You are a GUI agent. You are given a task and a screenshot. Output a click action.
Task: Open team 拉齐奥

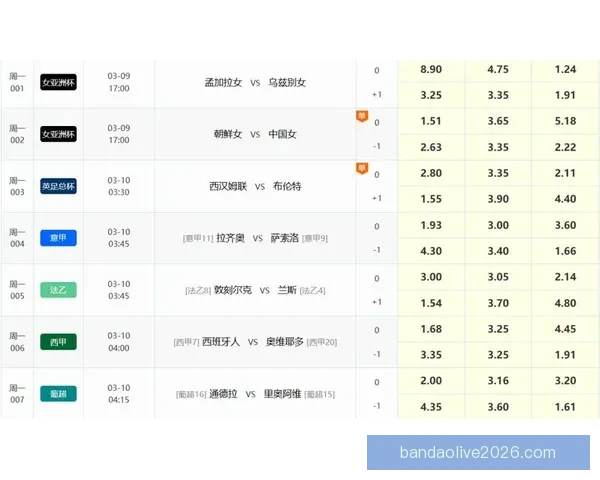[x=230, y=238]
